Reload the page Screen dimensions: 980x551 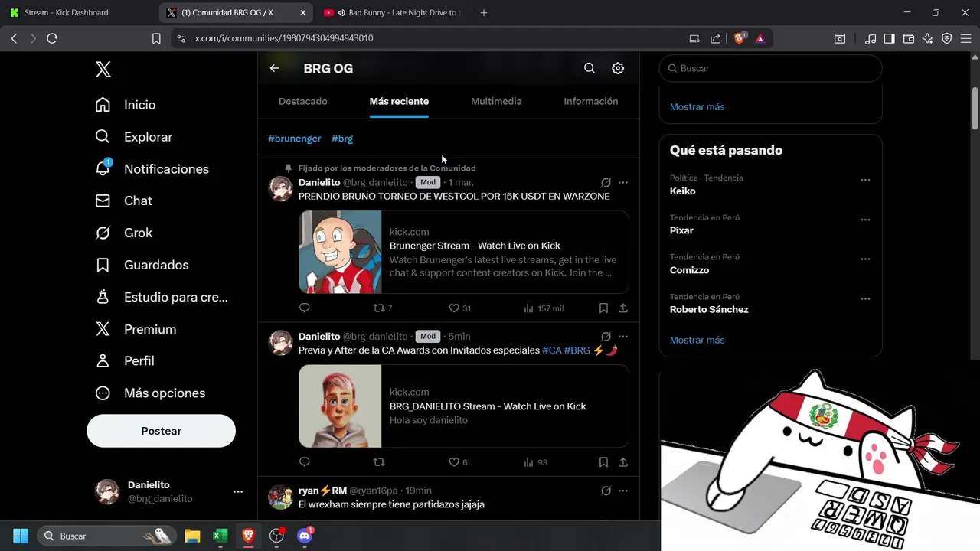point(52,38)
